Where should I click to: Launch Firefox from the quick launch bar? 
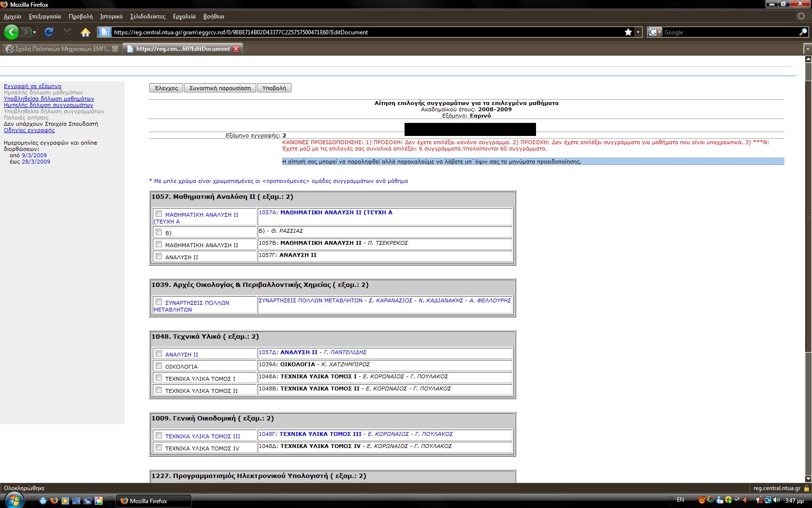(54, 501)
